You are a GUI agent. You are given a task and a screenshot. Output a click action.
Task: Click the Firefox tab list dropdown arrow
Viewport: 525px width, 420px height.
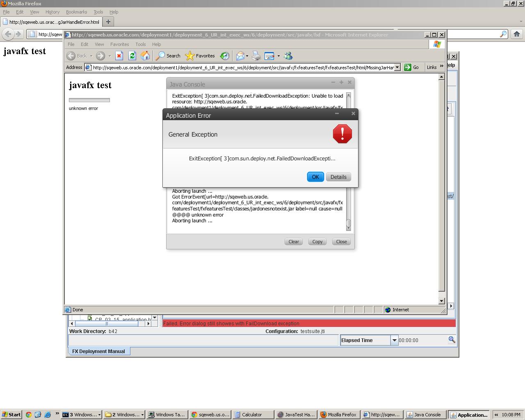(x=521, y=21)
